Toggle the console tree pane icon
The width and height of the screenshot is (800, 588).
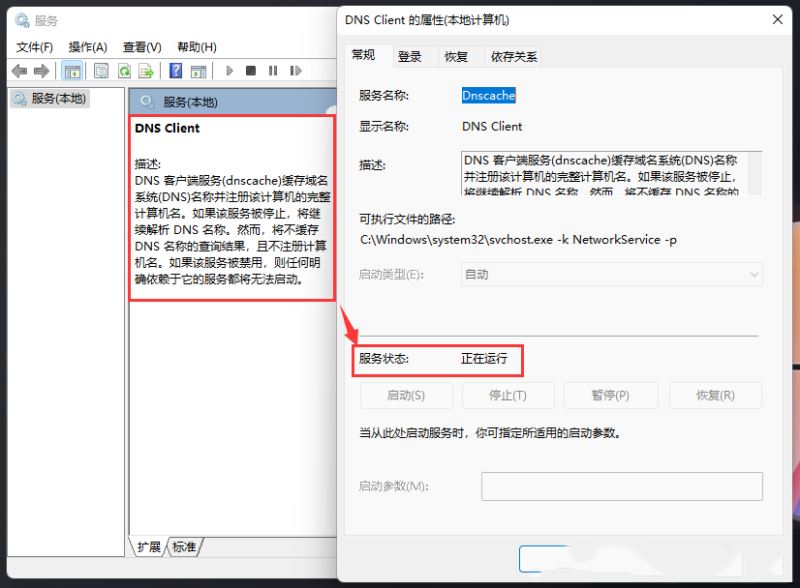point(72,70)
